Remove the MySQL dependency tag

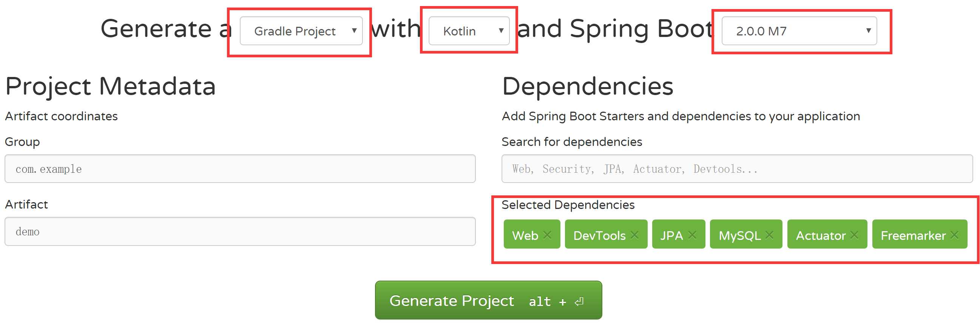click(x=769, y=235)
